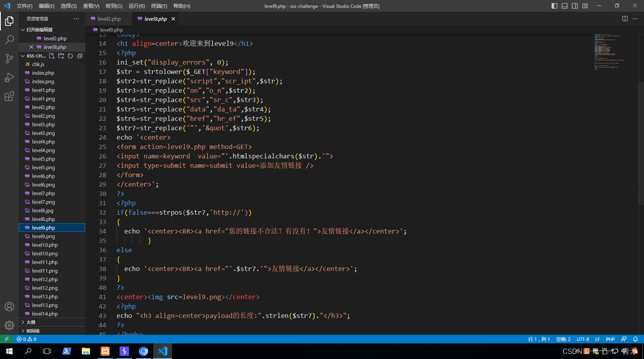
Task: Open Windows taskbar search
Action: (x=28, y=351)
